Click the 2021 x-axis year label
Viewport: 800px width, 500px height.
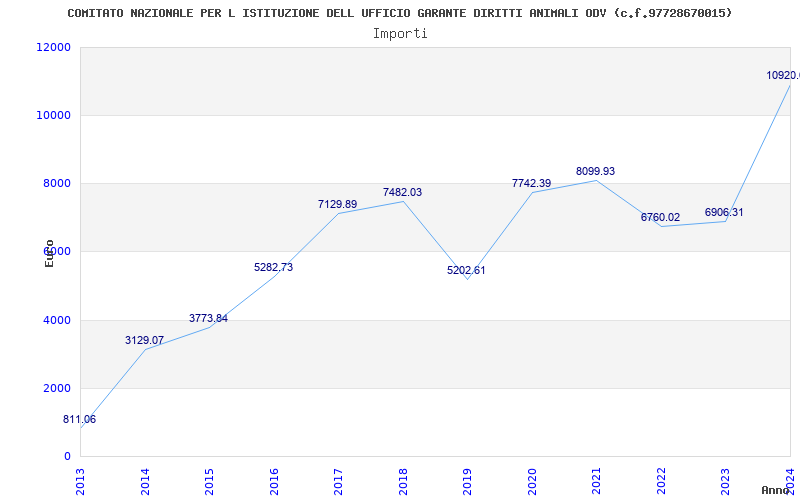(596, 481)
